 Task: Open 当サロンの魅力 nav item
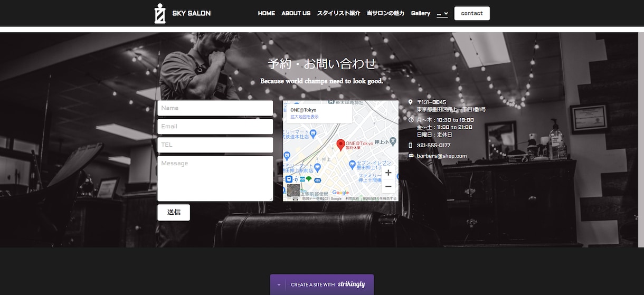point(385,13)
